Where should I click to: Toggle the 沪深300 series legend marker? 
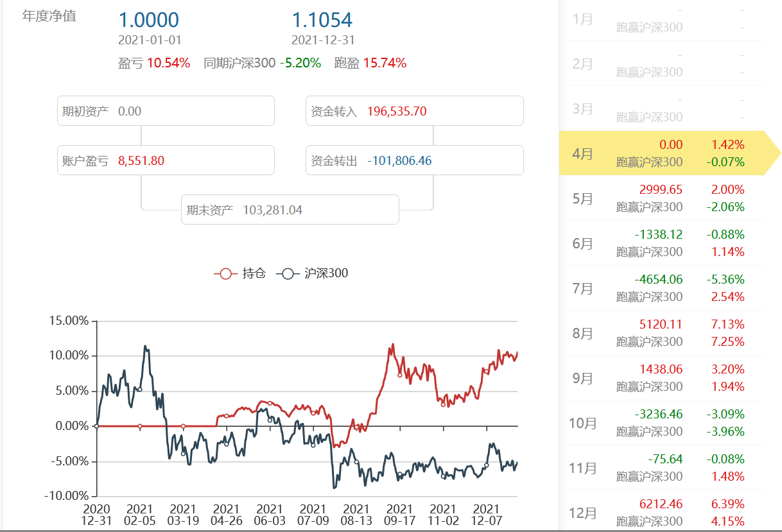pyautogui.click(x=287, y=273)
